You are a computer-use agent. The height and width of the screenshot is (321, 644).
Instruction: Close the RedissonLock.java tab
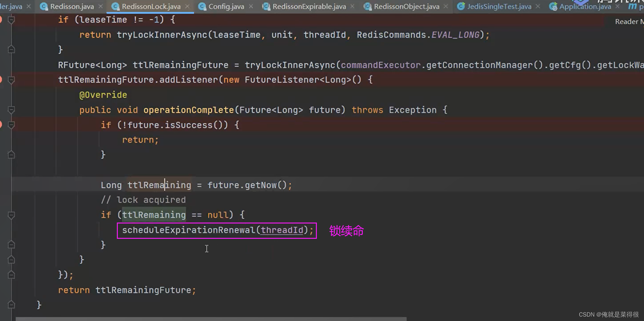(x=187, y=6)
